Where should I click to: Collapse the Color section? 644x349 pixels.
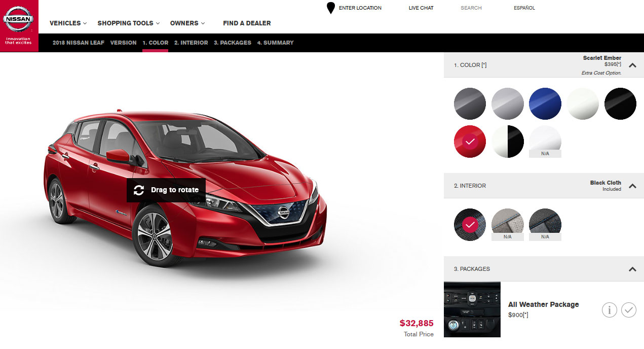632,65
